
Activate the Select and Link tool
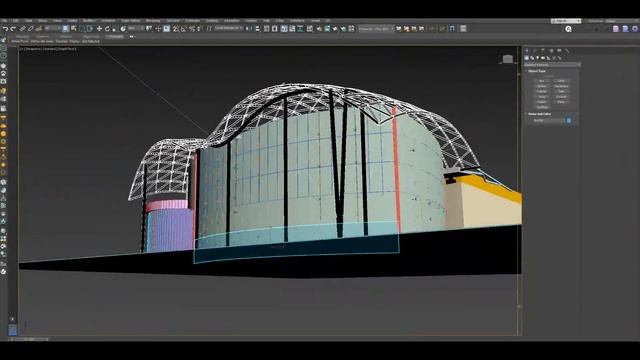click(22, 29)
